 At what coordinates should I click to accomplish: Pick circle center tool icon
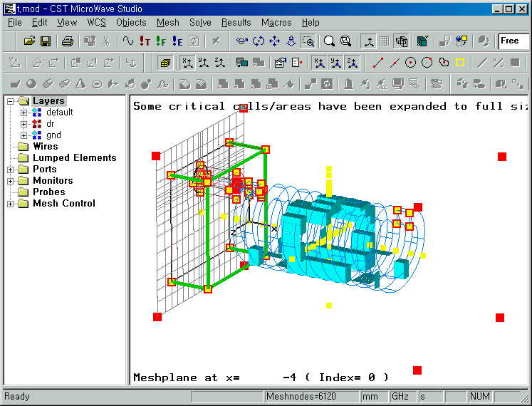coord(410,63)
